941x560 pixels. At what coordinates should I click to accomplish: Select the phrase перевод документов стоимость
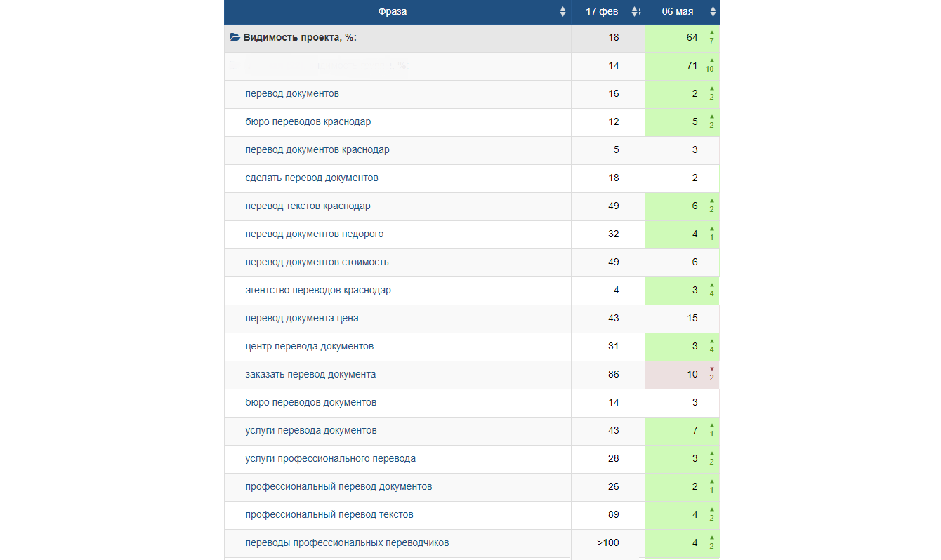coord(317,262)
